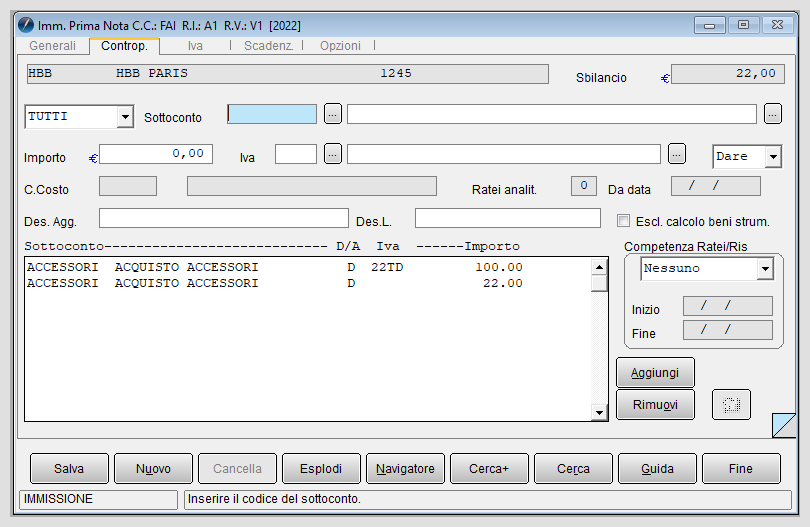This screenshot has height=527, width=810.
Task: Click the Importo amount field
Action: tap(156, 154)
